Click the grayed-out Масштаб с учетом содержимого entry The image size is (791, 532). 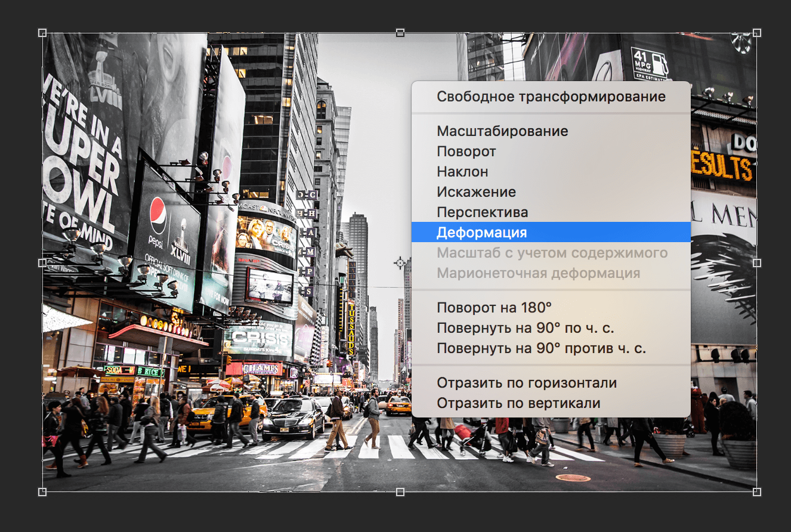(x=552, y=252)
